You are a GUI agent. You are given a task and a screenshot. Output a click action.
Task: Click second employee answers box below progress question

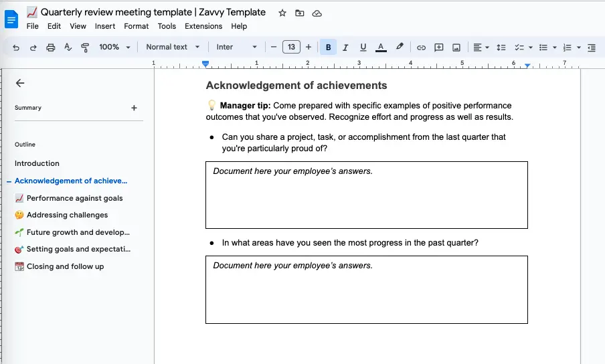[x=367, y=290]
